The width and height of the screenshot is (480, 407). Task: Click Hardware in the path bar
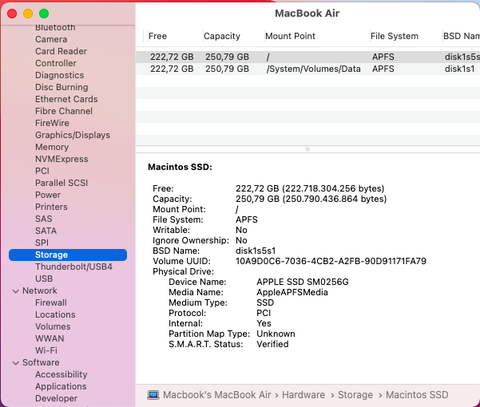pos(303,395)
